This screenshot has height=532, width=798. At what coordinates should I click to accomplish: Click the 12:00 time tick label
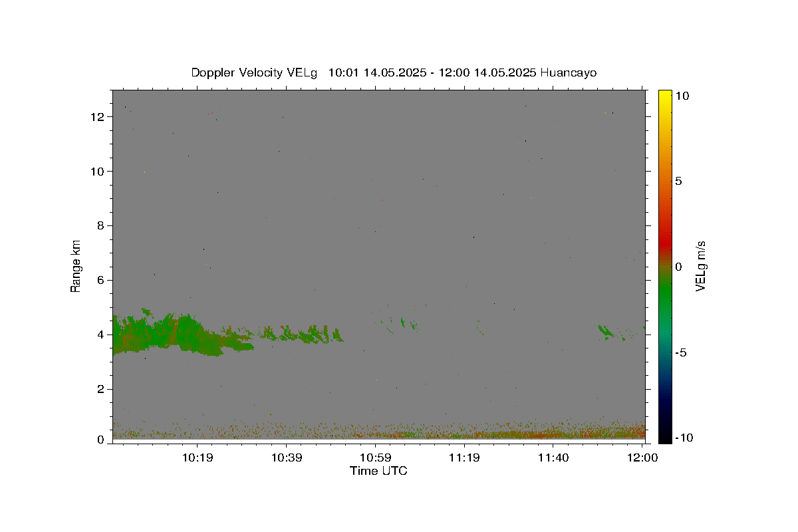click(x=643, y=458)
